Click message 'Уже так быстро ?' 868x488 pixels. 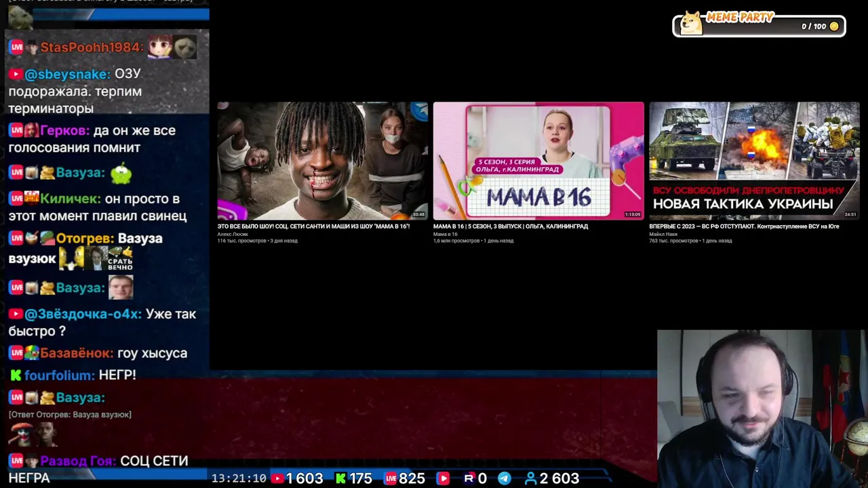102,323
